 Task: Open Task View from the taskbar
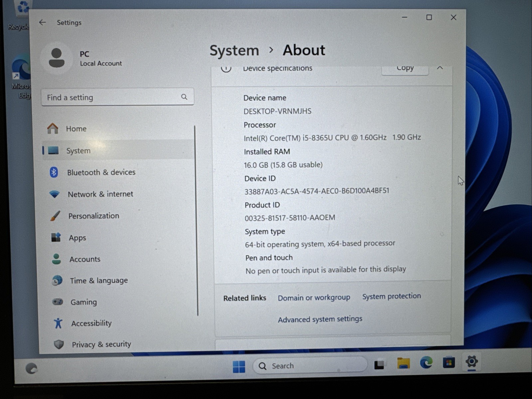379,365
